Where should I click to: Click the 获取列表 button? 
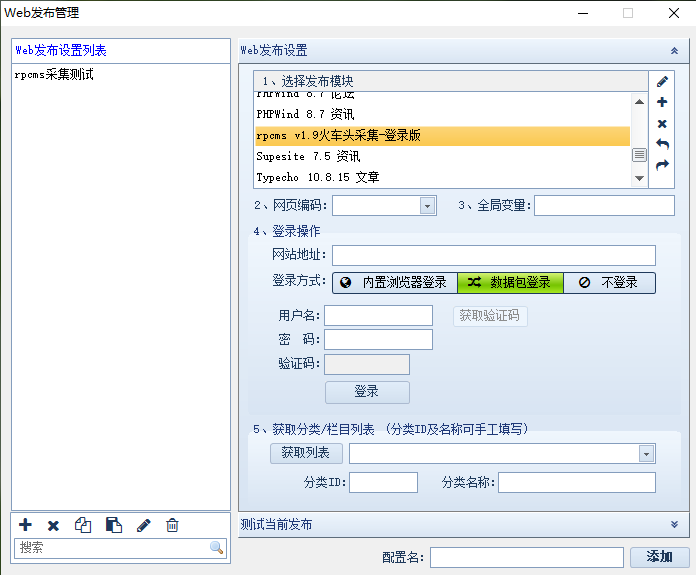306,453
